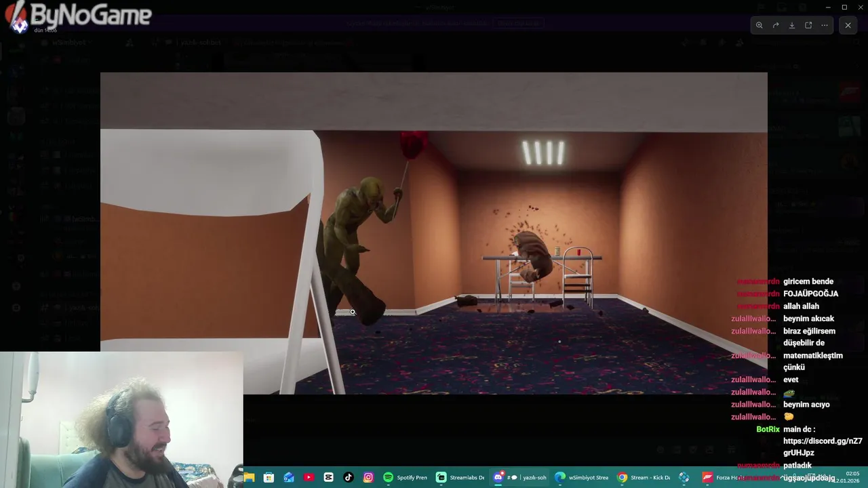The width and height of the screenshot is (868, 488).
Task: Switch to the Discord taskbar window
Action: [520, 477]
